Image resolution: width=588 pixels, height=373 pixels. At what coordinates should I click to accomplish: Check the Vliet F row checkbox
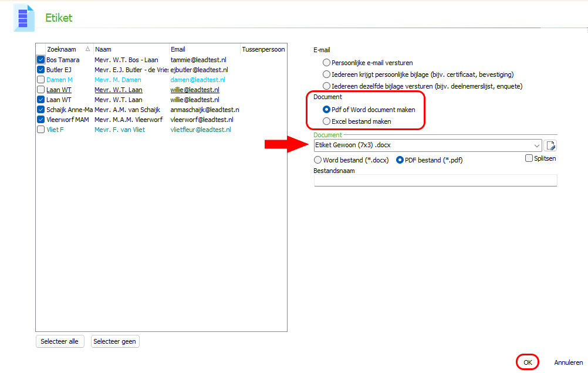click(x=40, y=130)
